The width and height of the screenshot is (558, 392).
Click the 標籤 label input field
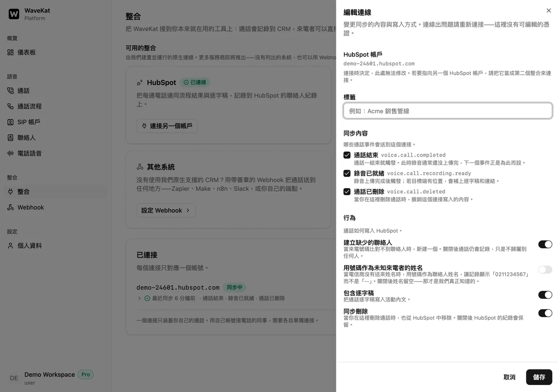[448, 111]
